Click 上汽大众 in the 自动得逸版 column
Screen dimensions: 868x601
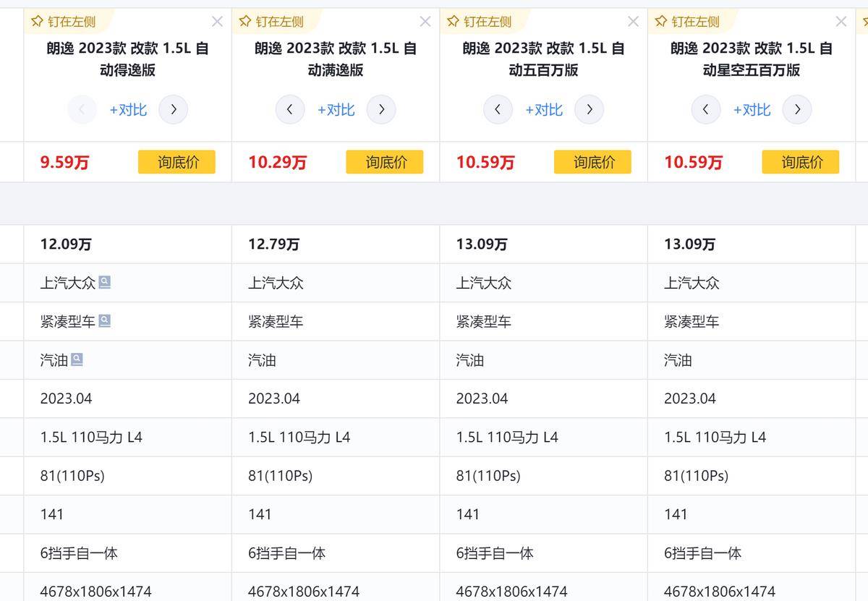[68, 283]
